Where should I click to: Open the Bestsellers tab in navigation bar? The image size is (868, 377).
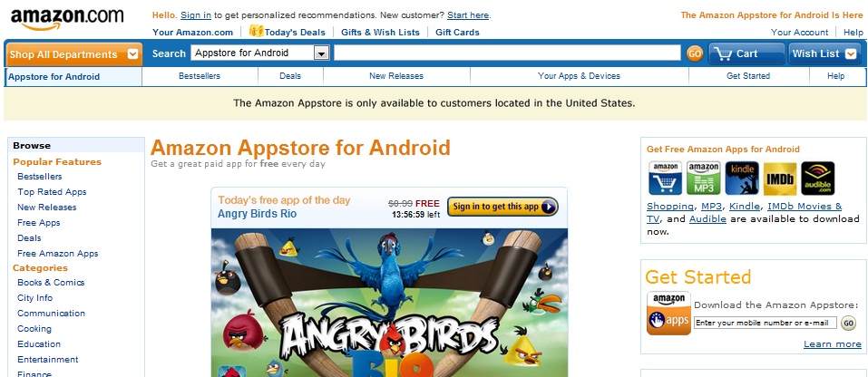pyautogui.click(x=200, y=76)
